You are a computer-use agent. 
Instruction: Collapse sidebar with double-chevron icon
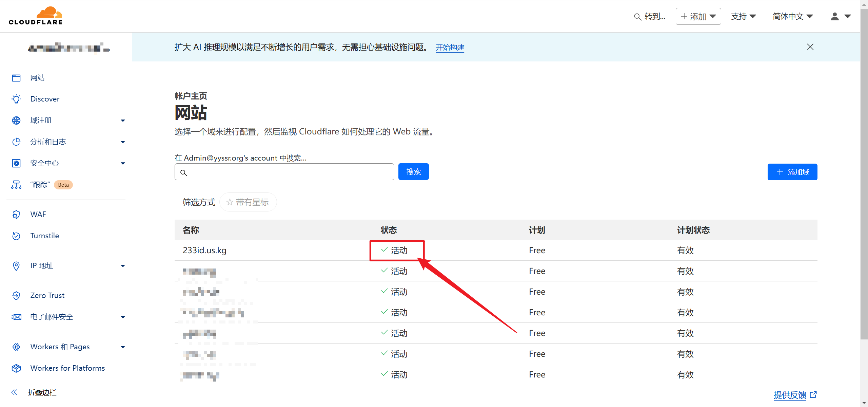[14, 392]
